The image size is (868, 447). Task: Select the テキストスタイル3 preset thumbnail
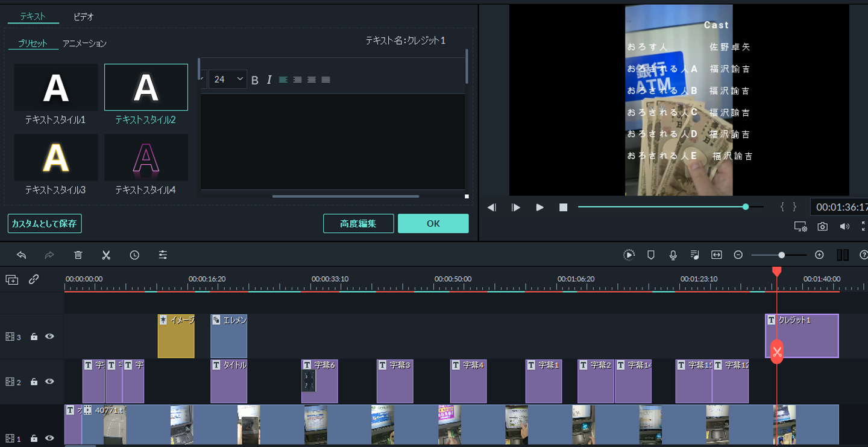(55, 158)
